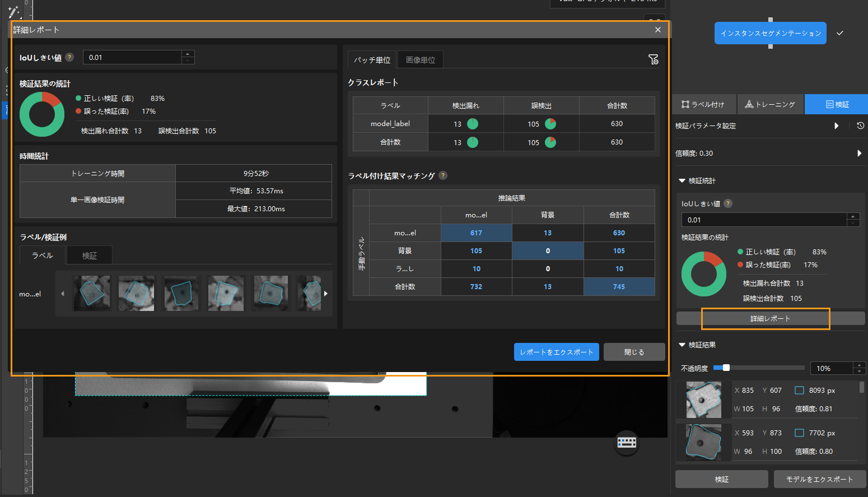The height and width of the screenshot is (497, 868).
Task: Open the labeling tab in right panel
Action: pos(704,104)
